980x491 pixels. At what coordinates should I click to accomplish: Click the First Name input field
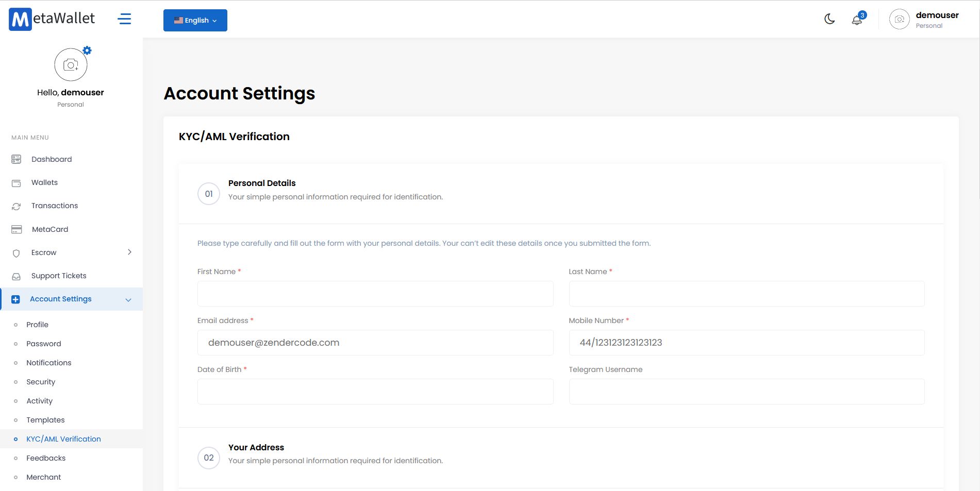pyautogui.click(x=375, y=294)
